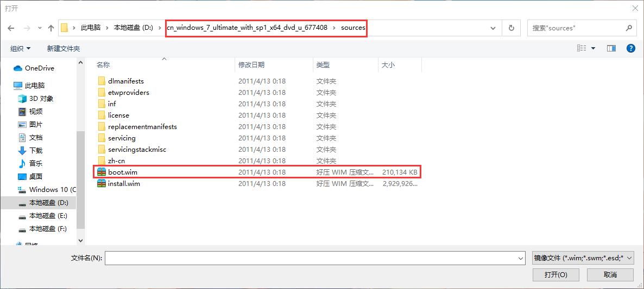Open recent locations chevron beside forward arrow

click(x=40, y=28)
